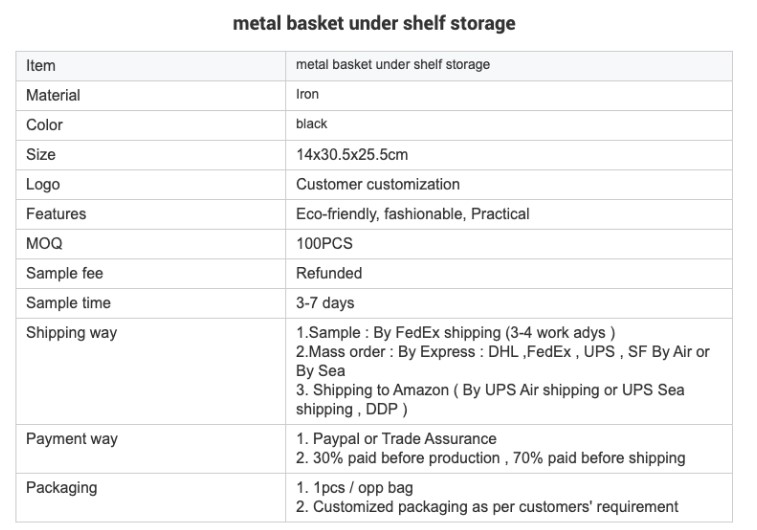
Task: Click the "Packaging" row label
Action: click(x=61, y=488)
